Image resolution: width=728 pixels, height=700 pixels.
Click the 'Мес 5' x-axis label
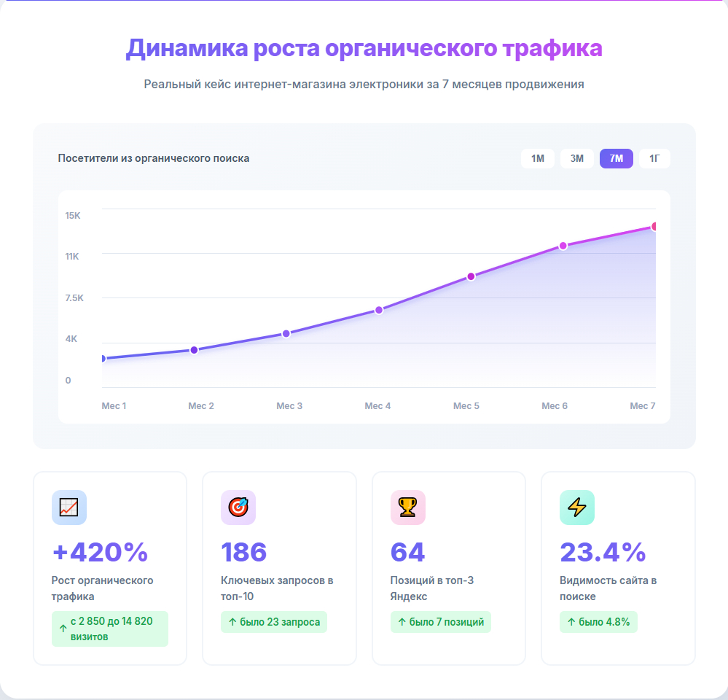[466, 406]
